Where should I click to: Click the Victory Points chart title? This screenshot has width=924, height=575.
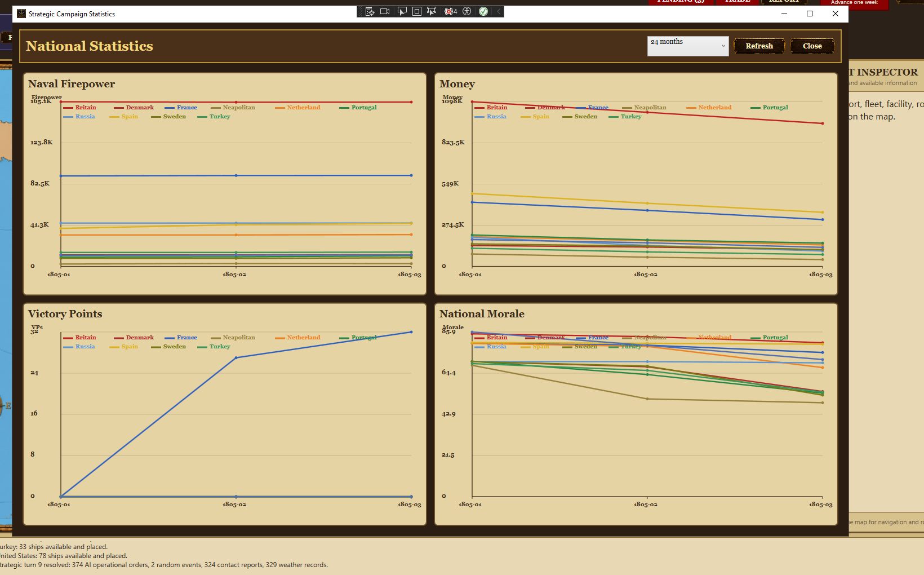65,314
